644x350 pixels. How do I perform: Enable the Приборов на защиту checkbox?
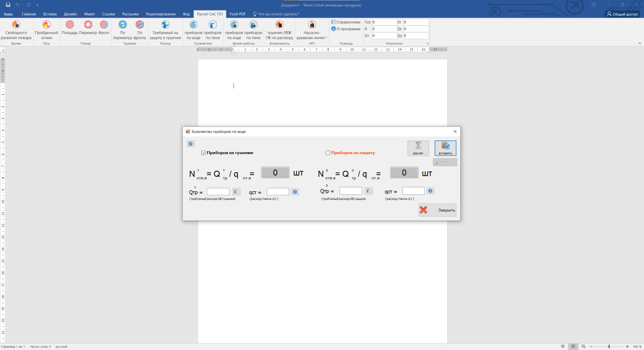point(328,153)
